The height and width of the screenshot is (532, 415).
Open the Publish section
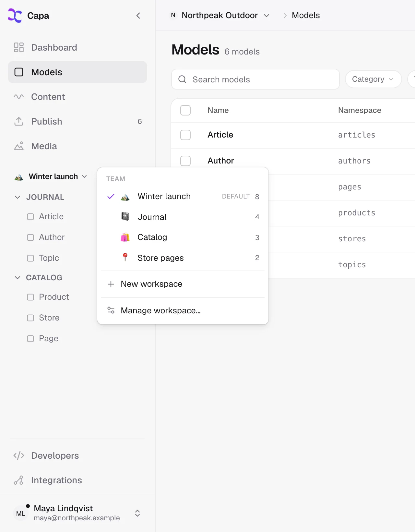pyautogui.click(x=77, y=121)
